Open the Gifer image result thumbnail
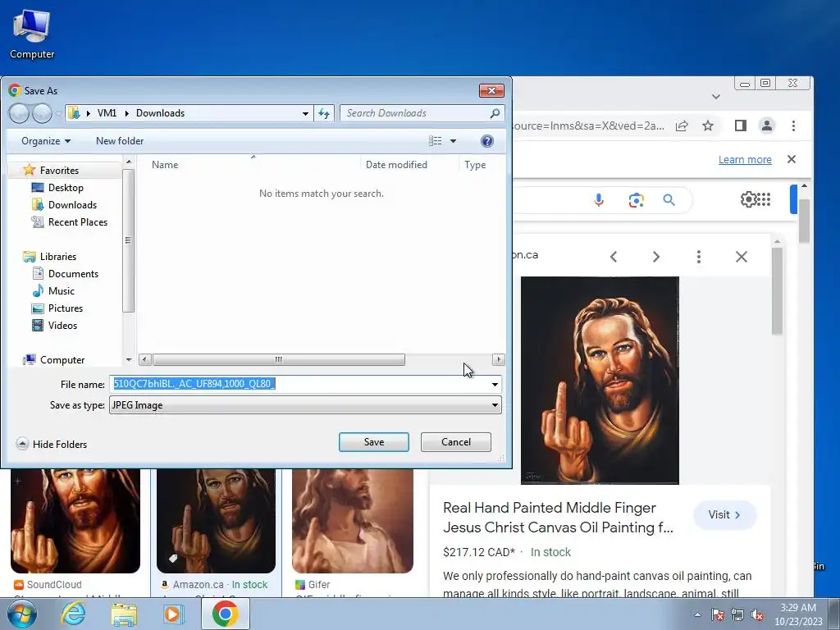The width and height of the screenshot is (840, 630). (353, 520)
